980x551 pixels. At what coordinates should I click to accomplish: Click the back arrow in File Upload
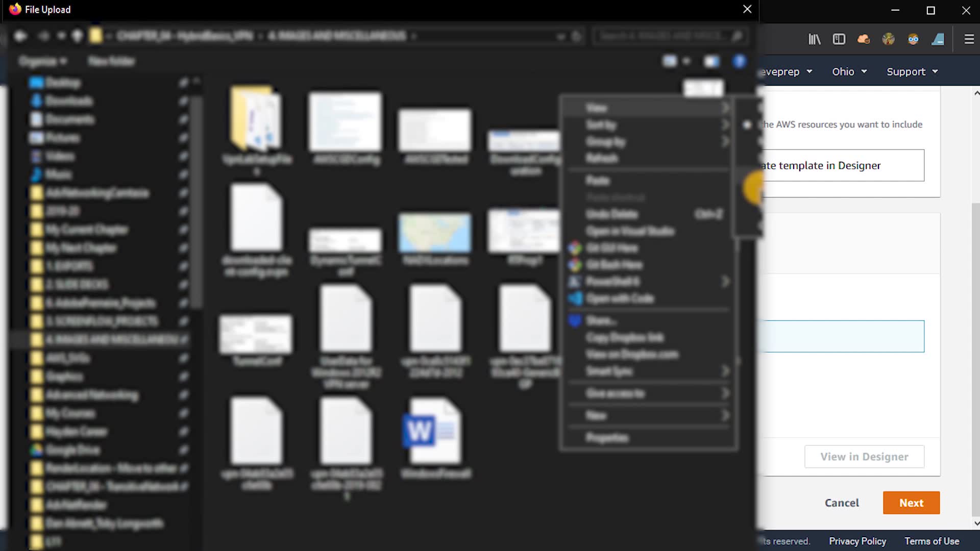coord(20,36)
